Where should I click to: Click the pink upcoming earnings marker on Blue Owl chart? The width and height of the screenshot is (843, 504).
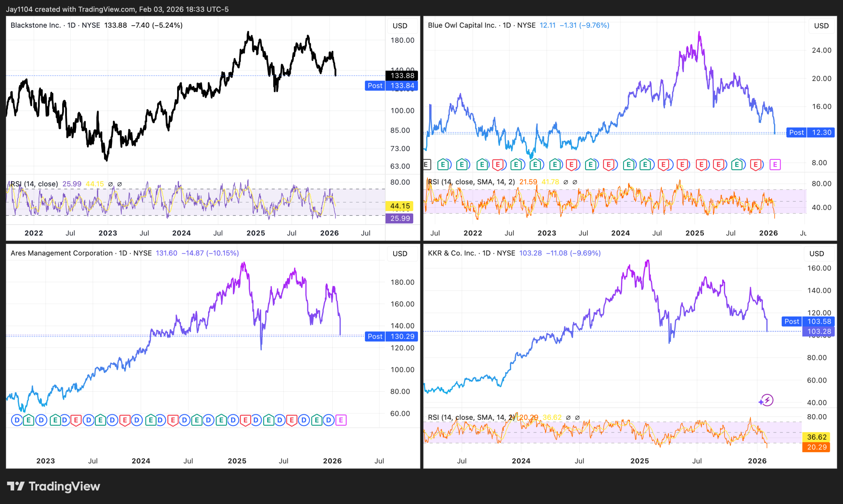pyautogui.click(x=775, y=165)
